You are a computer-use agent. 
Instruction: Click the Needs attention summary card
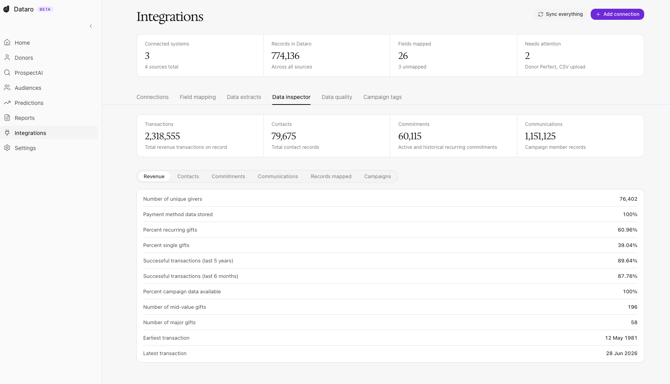coord(580,56)
